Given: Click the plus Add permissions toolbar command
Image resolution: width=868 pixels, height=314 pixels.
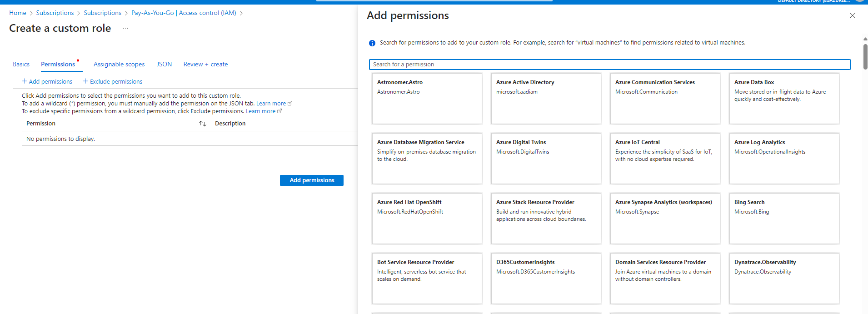Looking at the screenshot, I should point(47,81).
